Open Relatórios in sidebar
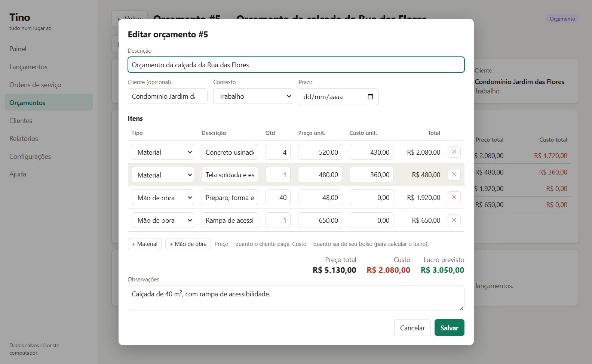 [49, 138]
